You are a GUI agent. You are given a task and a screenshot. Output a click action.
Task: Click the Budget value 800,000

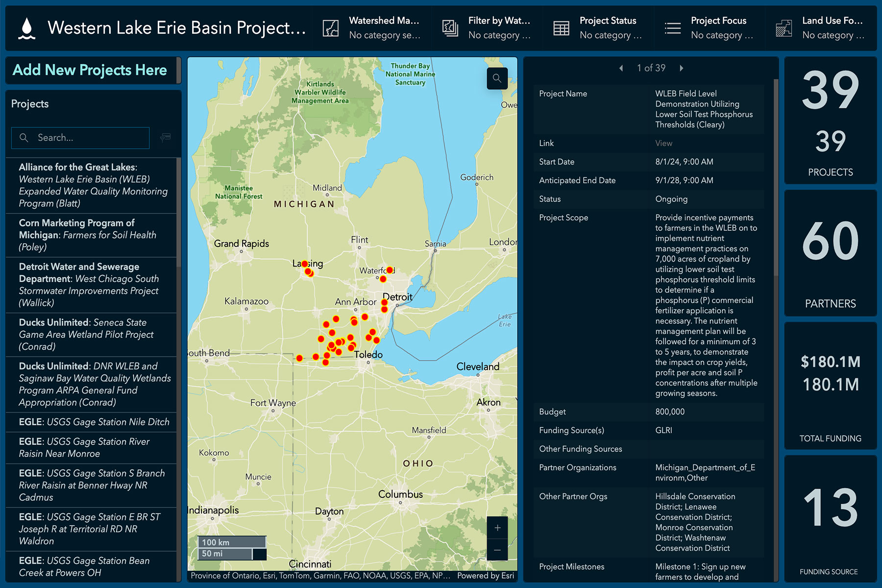click(670, 412)
